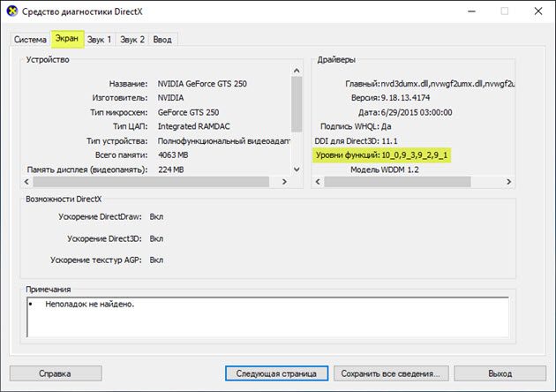
Task: Click the Примечания notes text box
Action: coord(267,317)
